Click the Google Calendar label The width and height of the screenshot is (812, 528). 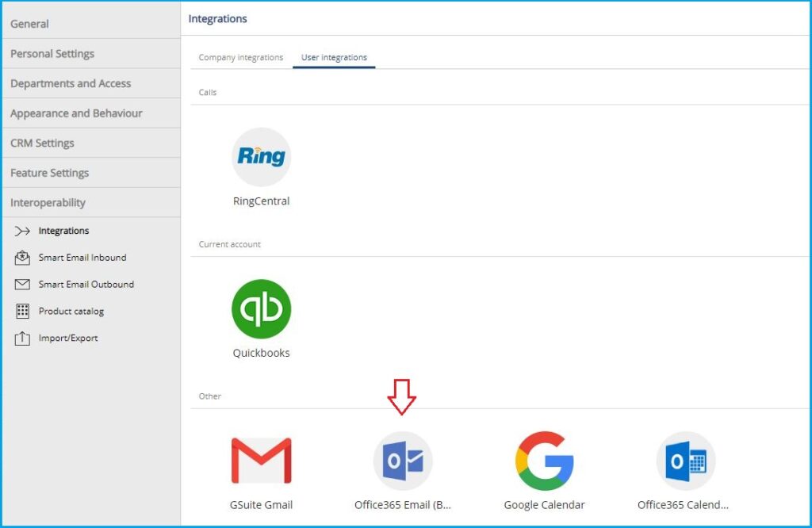pos(544,505)
